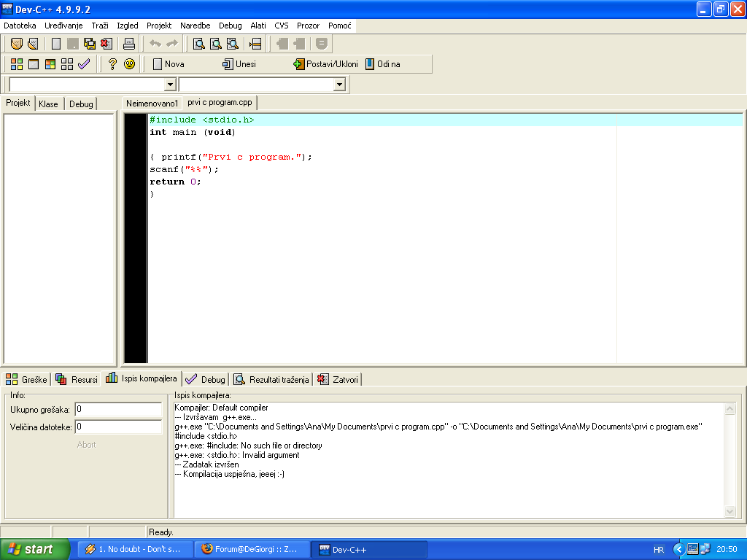Click the Print icon in toolbar
Image resolution: width=747 pixels, height=560 pixels.
pyautogui.click(x=129, y=44)
